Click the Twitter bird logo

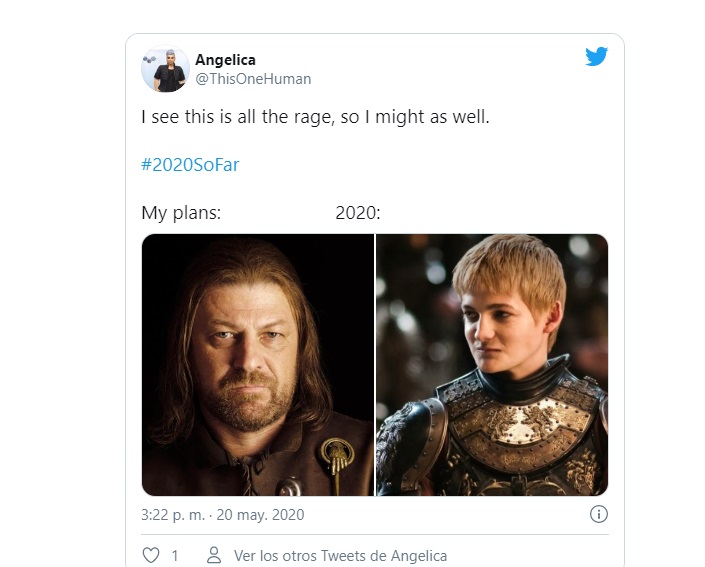pos(597,57)
